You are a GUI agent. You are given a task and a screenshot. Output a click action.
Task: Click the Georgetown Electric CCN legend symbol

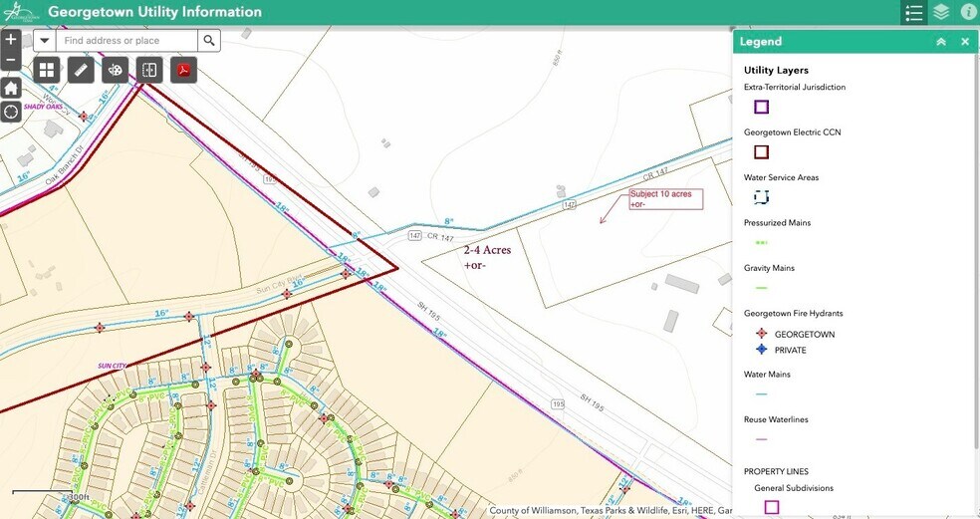point(762,152)
